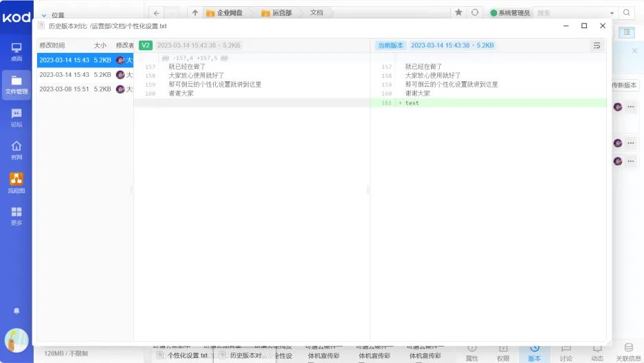Click the search magnifier icon
This screenshot has height=363, width=644.
click(x=626, y=12)
